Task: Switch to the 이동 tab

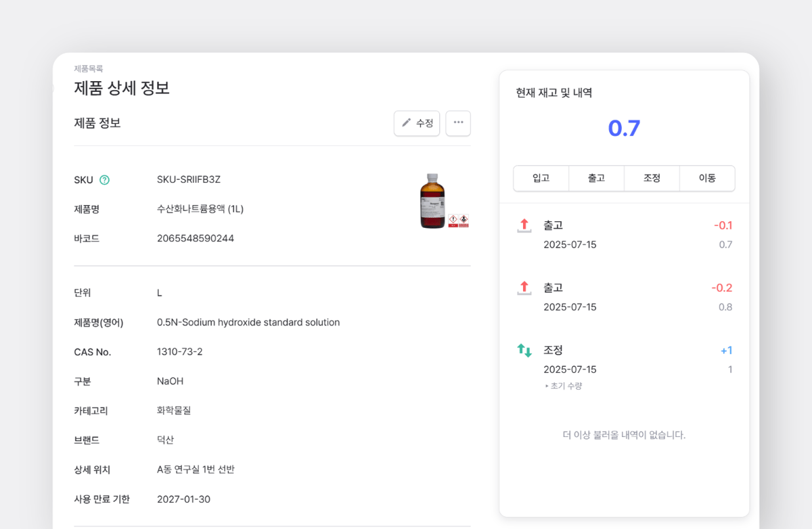Action: pyautogui.click(x=707, y=178)
